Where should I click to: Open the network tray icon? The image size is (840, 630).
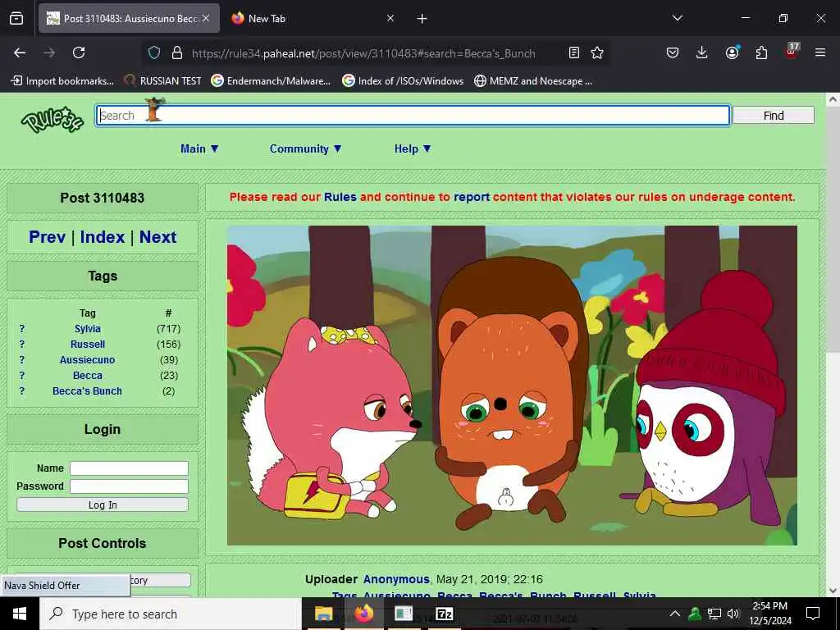(x=714, y=614)
